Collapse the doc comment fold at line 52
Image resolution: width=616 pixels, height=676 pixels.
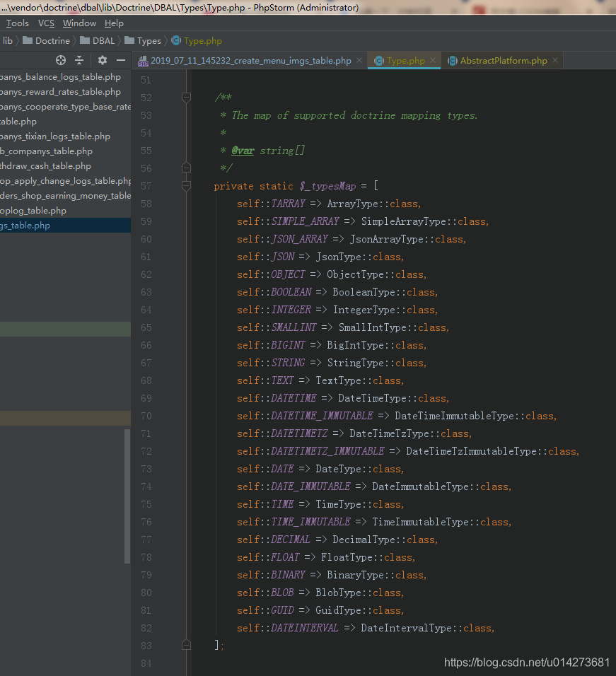pos(186,97)
